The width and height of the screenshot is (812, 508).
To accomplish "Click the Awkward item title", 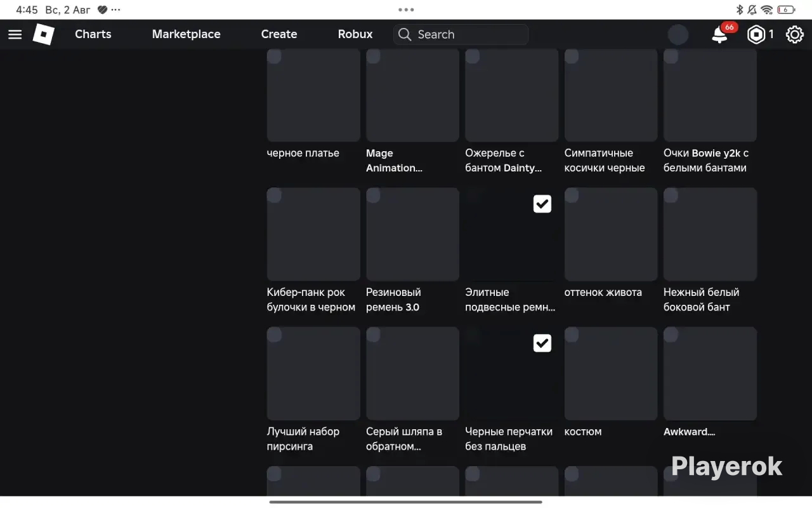I will (x=690, y=432).
